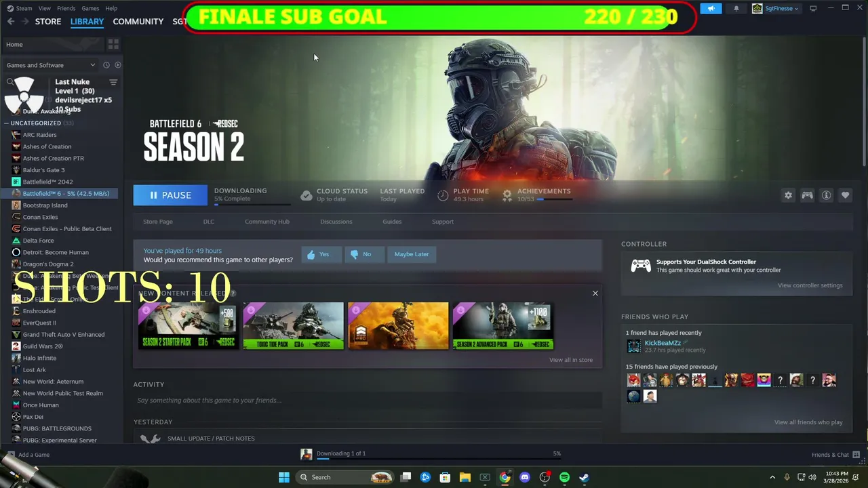This screenshot has width=868, height=488.
Task: Click the thumbs up Yes icon
Action: 311,254
